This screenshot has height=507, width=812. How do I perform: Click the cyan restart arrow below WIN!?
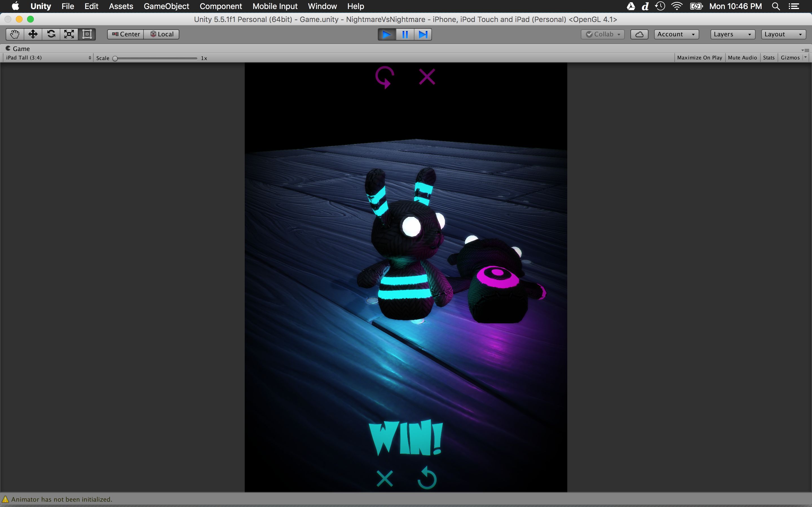pos(427,478)
